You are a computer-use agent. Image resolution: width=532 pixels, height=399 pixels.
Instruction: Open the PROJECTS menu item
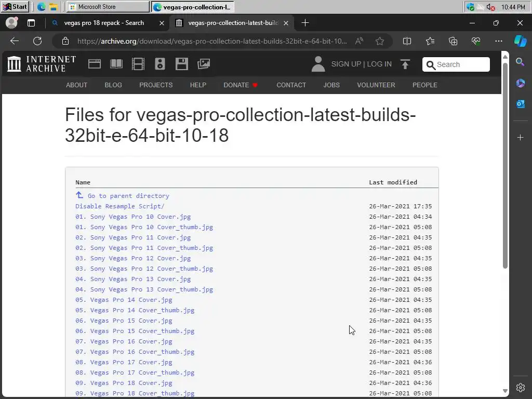tap(156, 85)
